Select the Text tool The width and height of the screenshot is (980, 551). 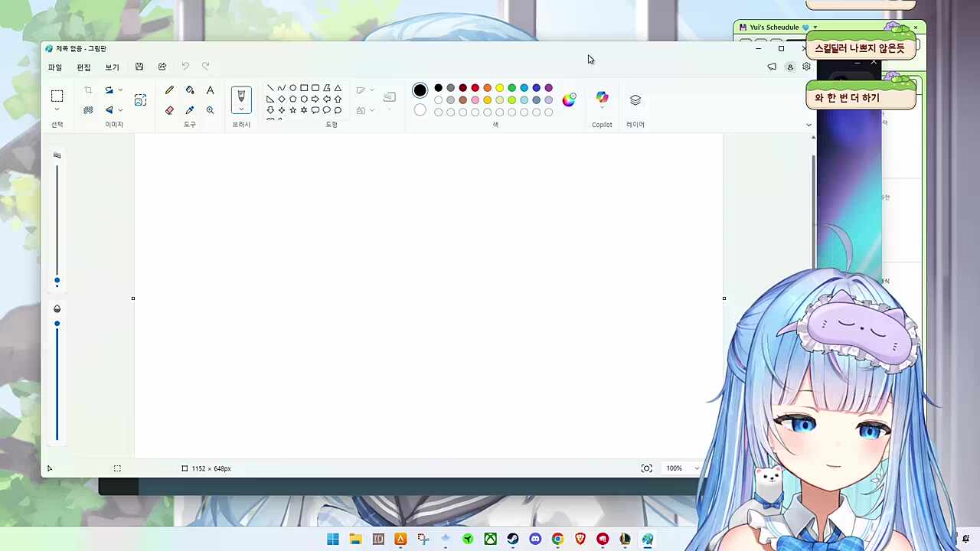coord(210,90)
